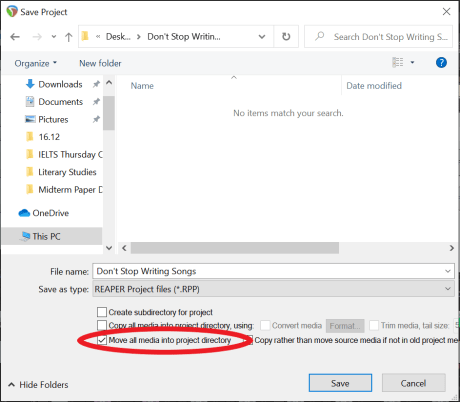
Task: Click pin icon next to Downloads
Action: pos(96,84)
